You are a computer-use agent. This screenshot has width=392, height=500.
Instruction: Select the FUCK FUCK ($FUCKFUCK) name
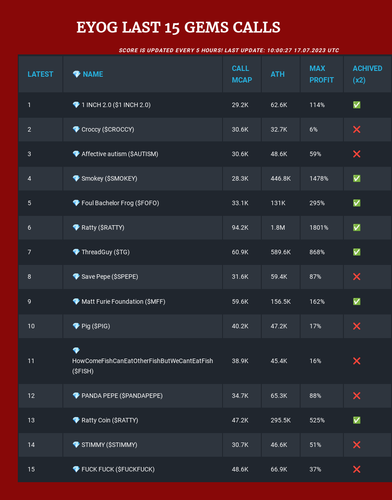pos(118,469)
